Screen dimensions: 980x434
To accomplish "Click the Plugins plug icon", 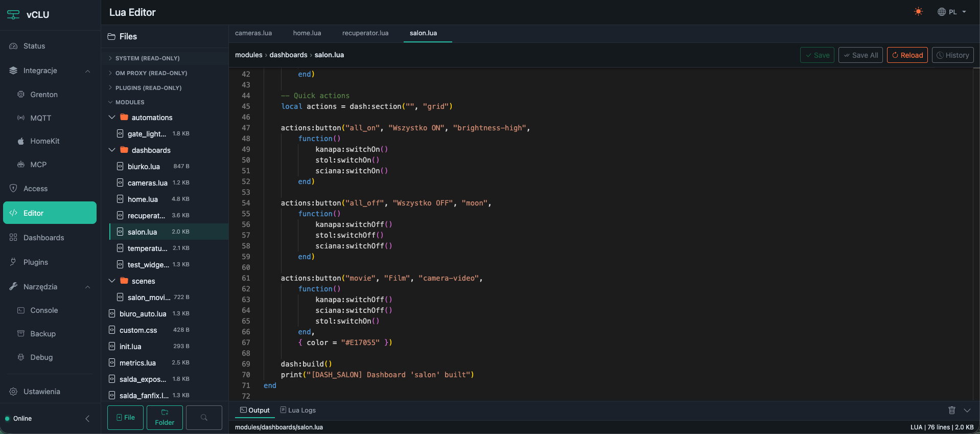I will 13,262.
